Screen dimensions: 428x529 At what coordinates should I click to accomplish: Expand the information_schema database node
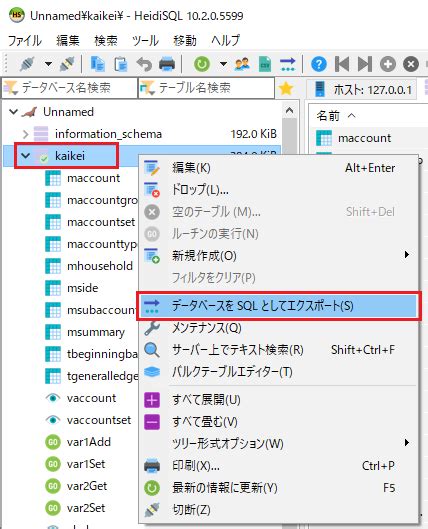coord(26,134)
